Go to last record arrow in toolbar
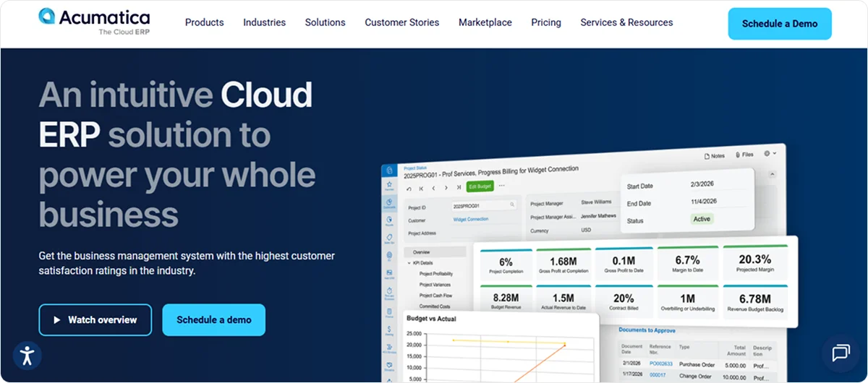Viewport: 868px width, 383px height. (x=459, y=187)
